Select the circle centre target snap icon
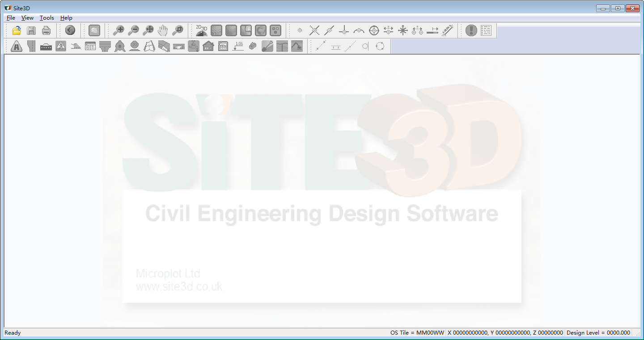The width and height of the screenshot is (644, 340). (x=374, y=30)
